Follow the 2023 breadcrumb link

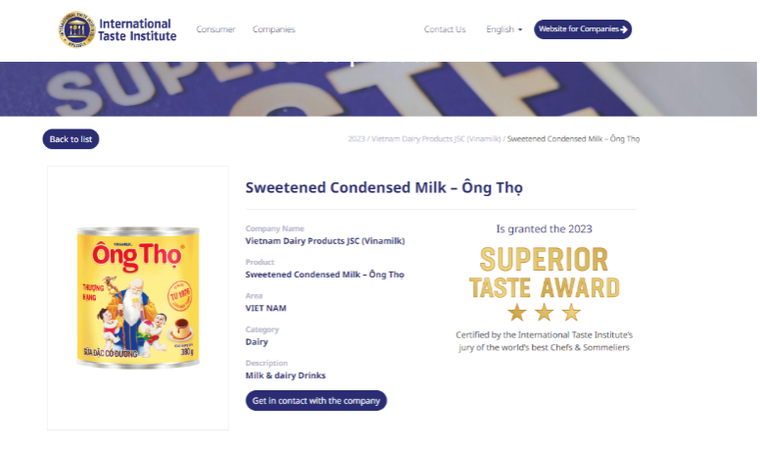point(356,139)
